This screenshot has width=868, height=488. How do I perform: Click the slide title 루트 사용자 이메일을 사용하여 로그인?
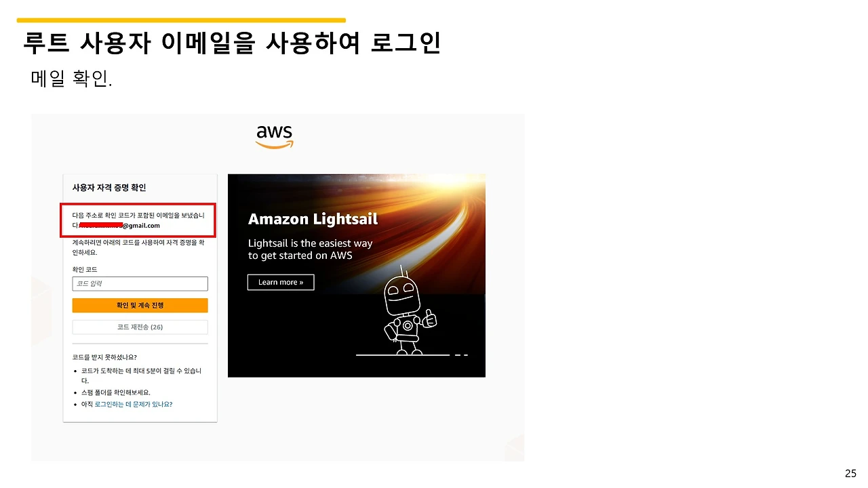click(x=232, y=43)
